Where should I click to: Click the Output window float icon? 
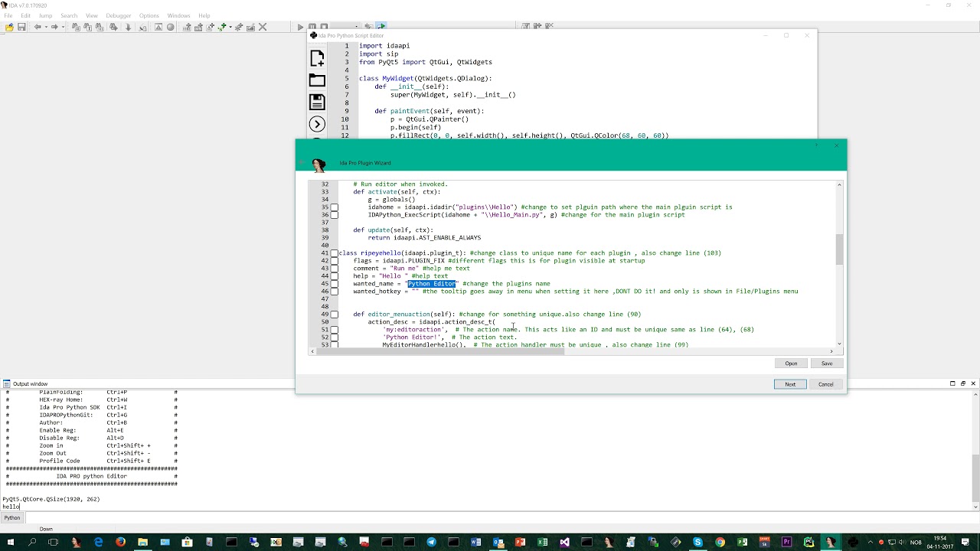(963, 383)
